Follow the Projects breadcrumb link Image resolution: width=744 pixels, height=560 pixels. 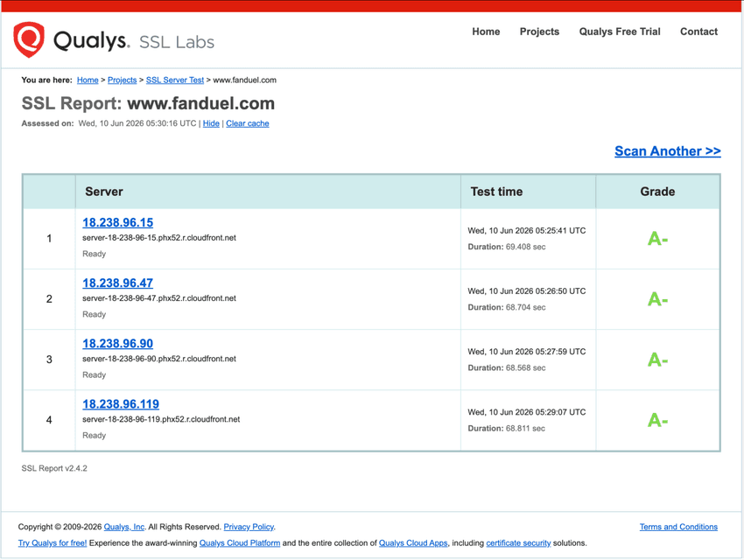coord(122,80)
